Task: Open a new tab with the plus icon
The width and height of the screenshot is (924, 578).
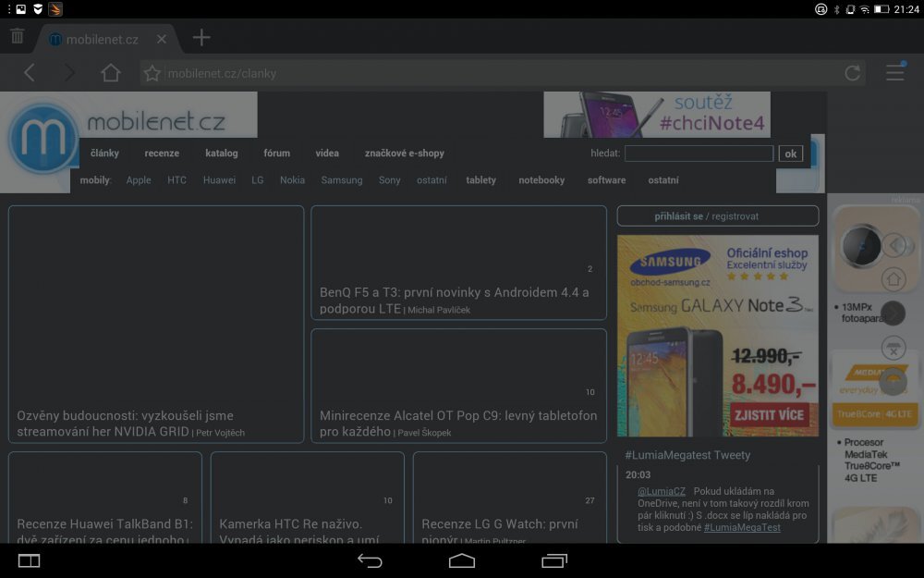Action: click(x=201, y=38)
